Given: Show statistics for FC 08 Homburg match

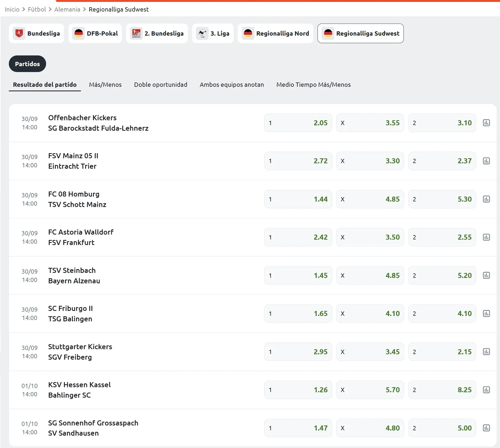Looking at the screenshot, I should tap(486, 199).
